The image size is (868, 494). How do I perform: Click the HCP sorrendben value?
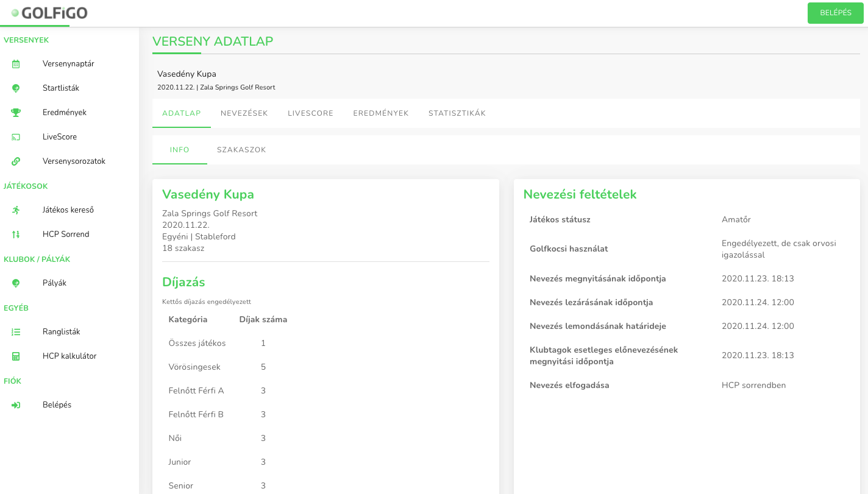754,386
